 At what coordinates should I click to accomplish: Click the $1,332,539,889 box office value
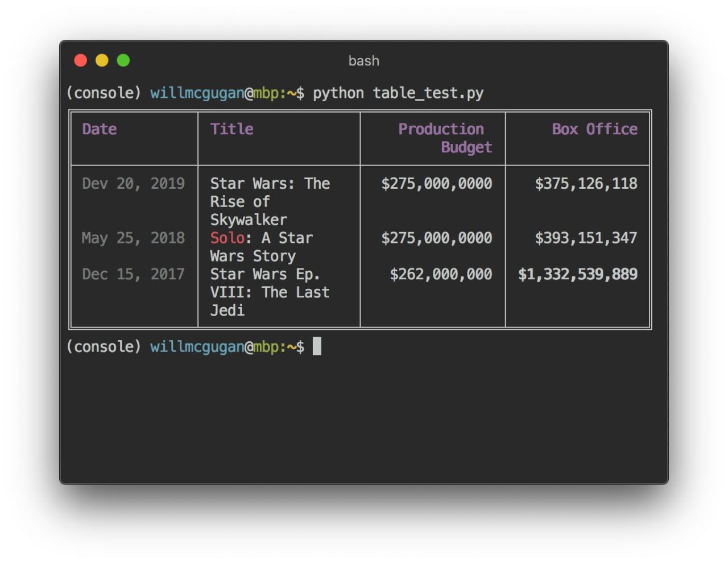point(577,274)
